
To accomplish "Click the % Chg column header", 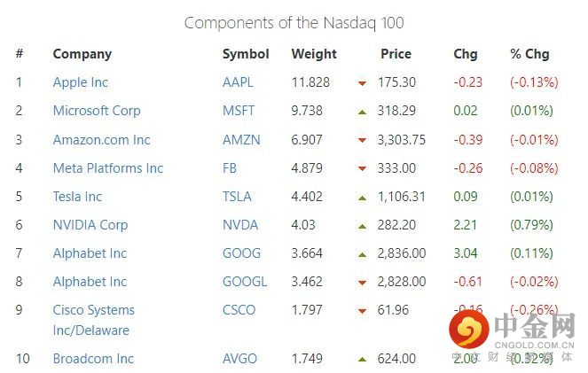I will tap(529, 53).
